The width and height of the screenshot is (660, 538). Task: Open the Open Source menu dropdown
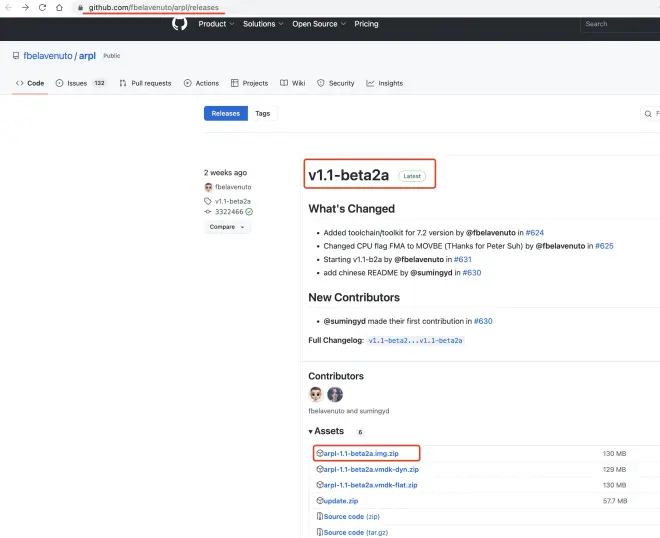point(319,24)
